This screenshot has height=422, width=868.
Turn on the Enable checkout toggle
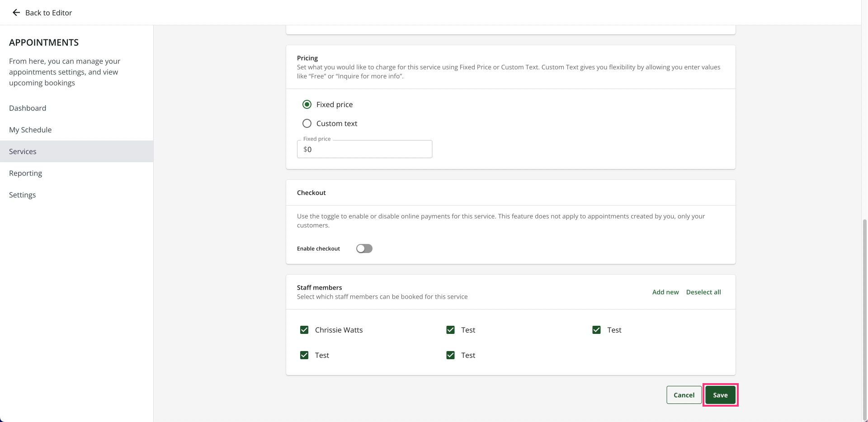click(364, 249)
